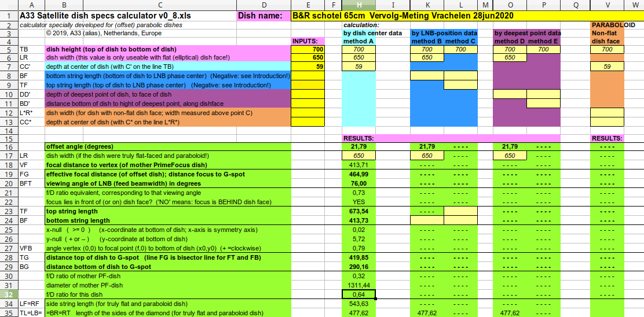
Task: Select the 'diameter of mother PF-dish' label
Action: pyautogui.click(x=80, y=285)
